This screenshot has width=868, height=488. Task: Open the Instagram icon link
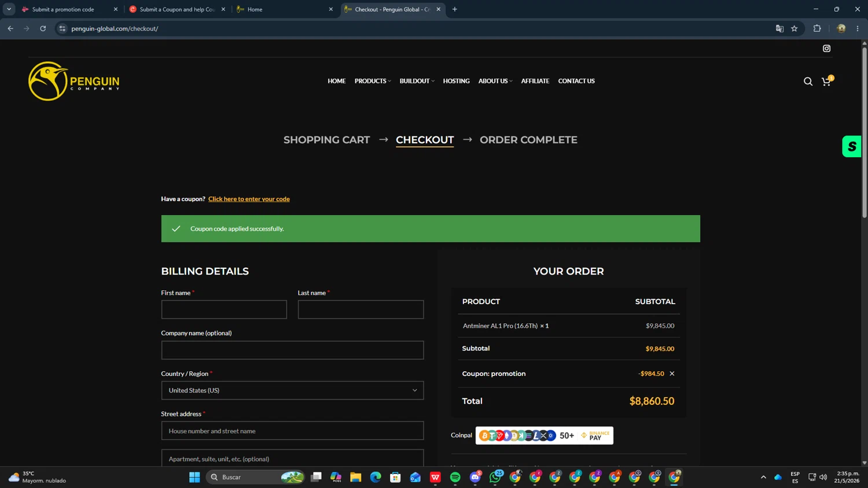pyautogui.click(x=826, y=49)
